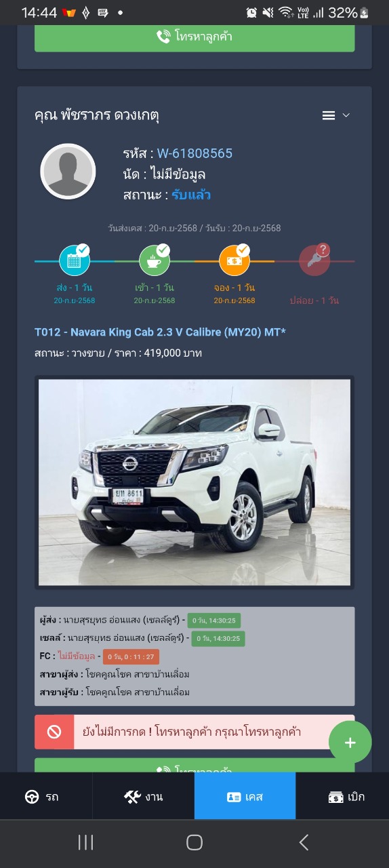Viewport: 389px width, 868px height.
Task: Switch to the 'งาน' tab
Action: (144, 797)
